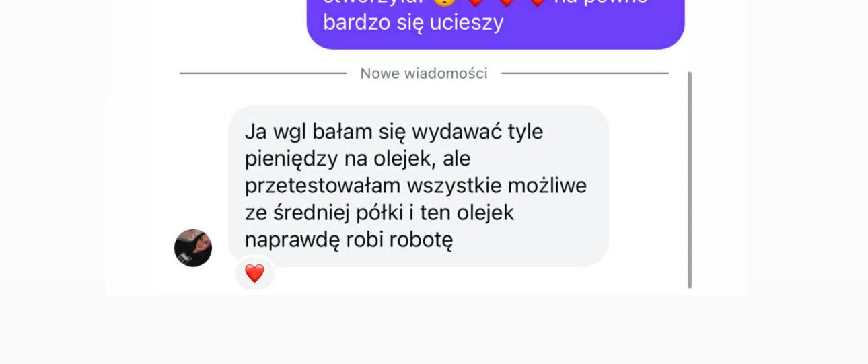
Task: Open the sender's round profile picture
Action: pos(193,248)
